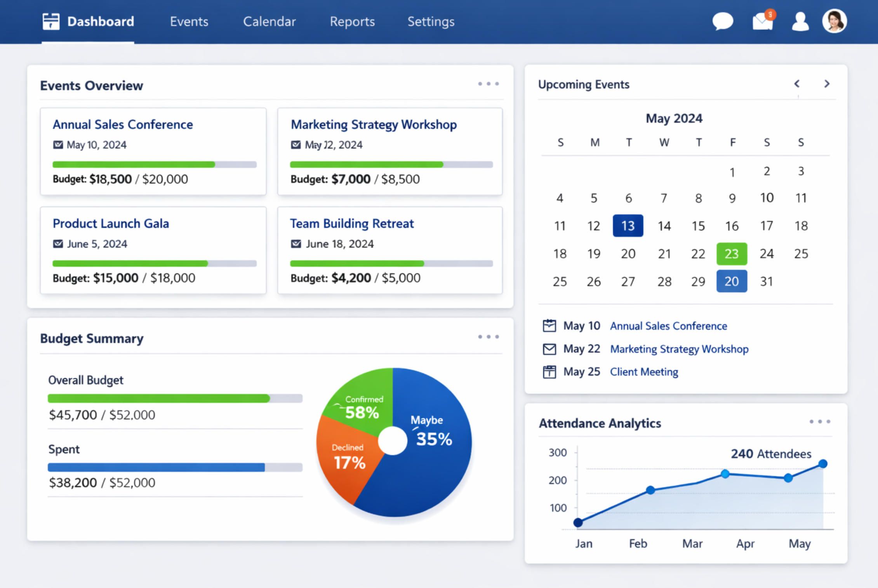Open the user contacts icon
The height and width of the screenshot is (588, 878).
(x=800, y=21)
